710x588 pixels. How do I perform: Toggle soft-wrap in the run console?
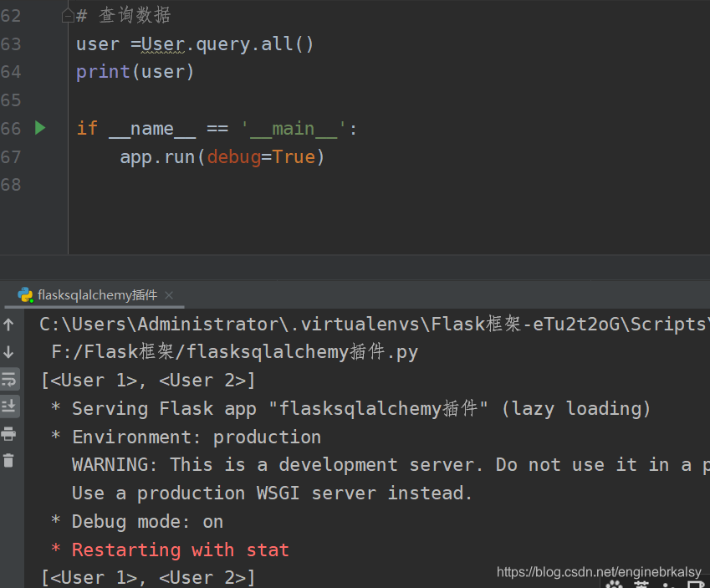point(9,380)
